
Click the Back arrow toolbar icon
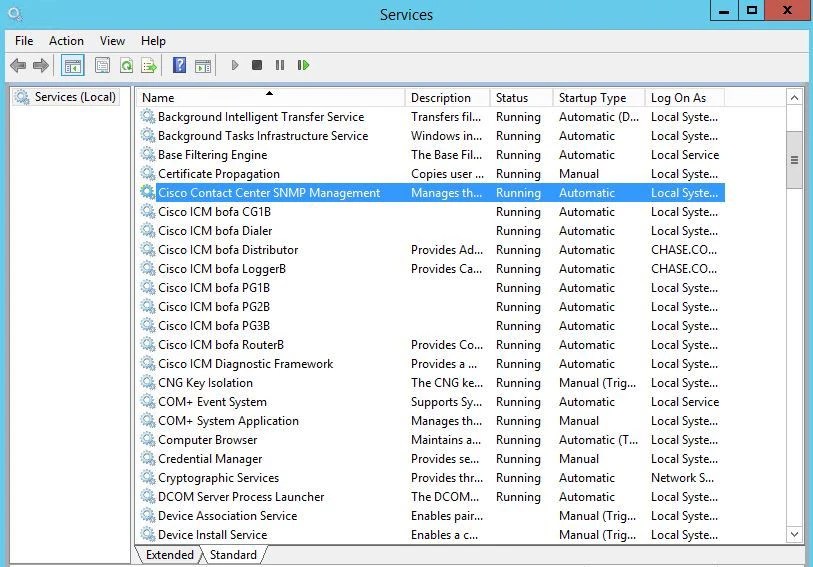pos(18,65)
